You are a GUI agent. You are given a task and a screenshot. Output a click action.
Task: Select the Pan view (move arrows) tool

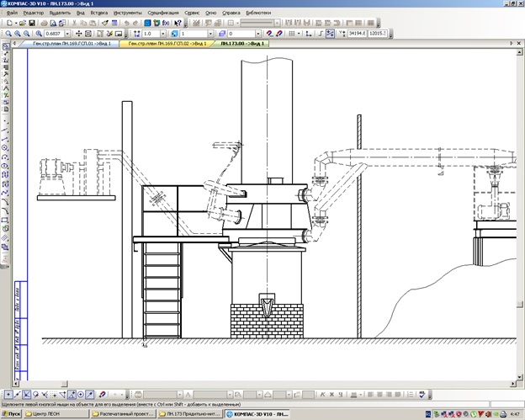tap(79, 34)
